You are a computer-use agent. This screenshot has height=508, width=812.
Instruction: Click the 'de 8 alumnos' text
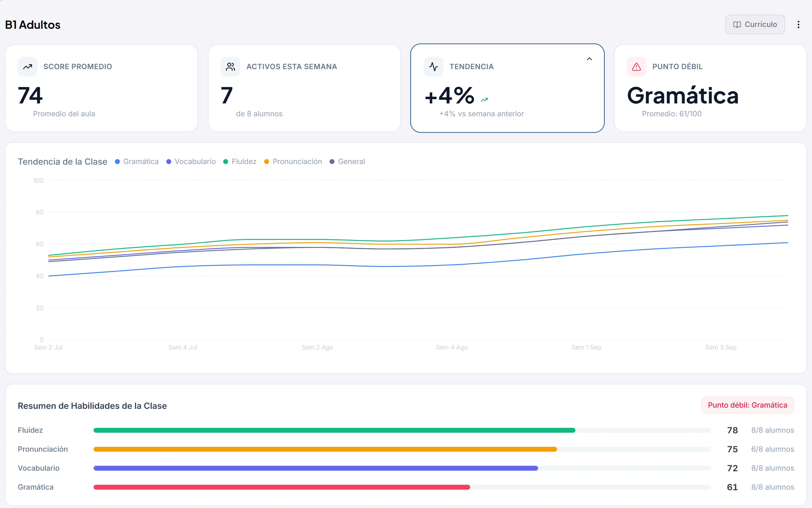click(259, 114)
